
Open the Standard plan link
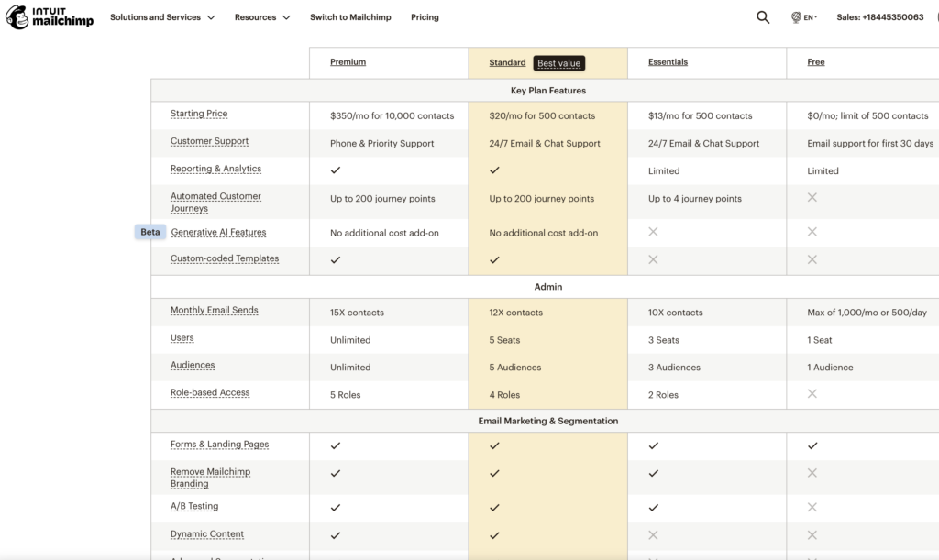click(x=507, y=62)
